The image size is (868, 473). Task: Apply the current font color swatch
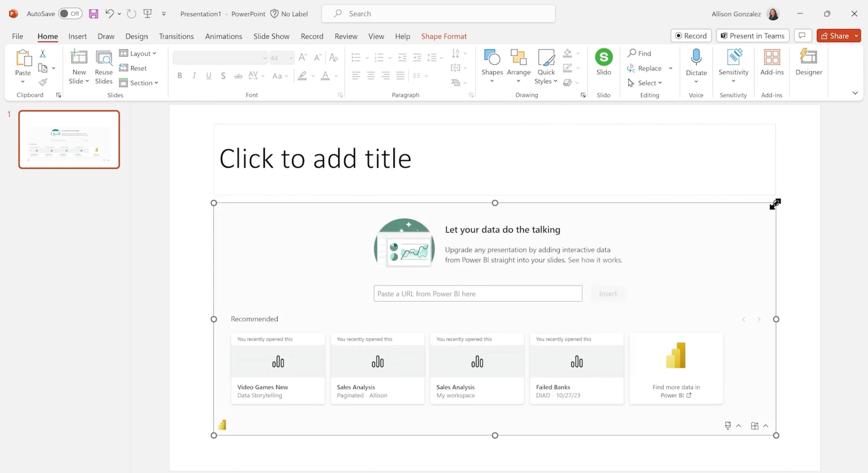pos(324,76)
